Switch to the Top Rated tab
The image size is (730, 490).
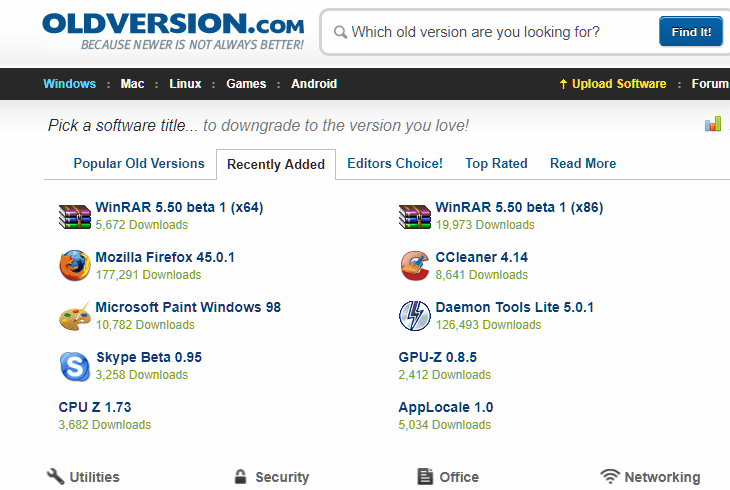tap(496, 163)
